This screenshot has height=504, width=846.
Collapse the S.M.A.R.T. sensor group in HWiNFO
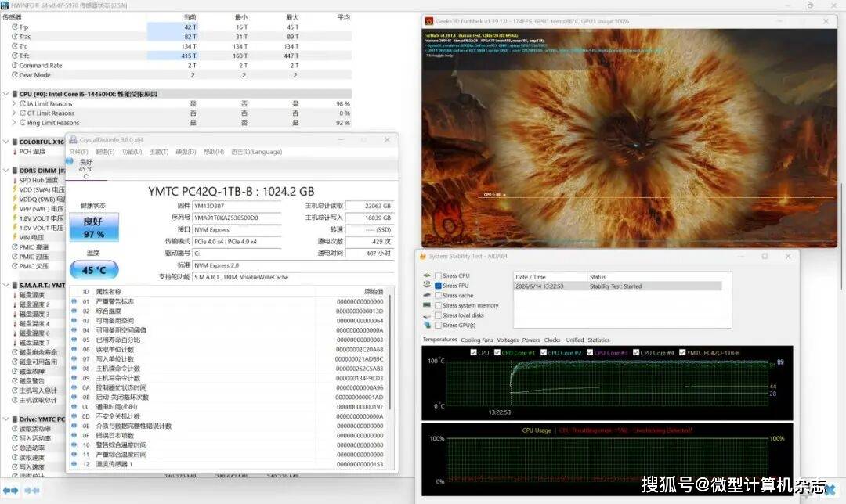pyautogui.click(x=6, y=285)
